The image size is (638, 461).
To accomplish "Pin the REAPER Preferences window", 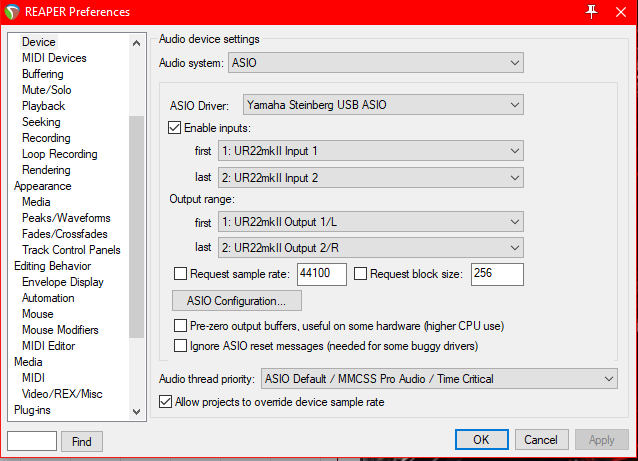I will [592, 11].
